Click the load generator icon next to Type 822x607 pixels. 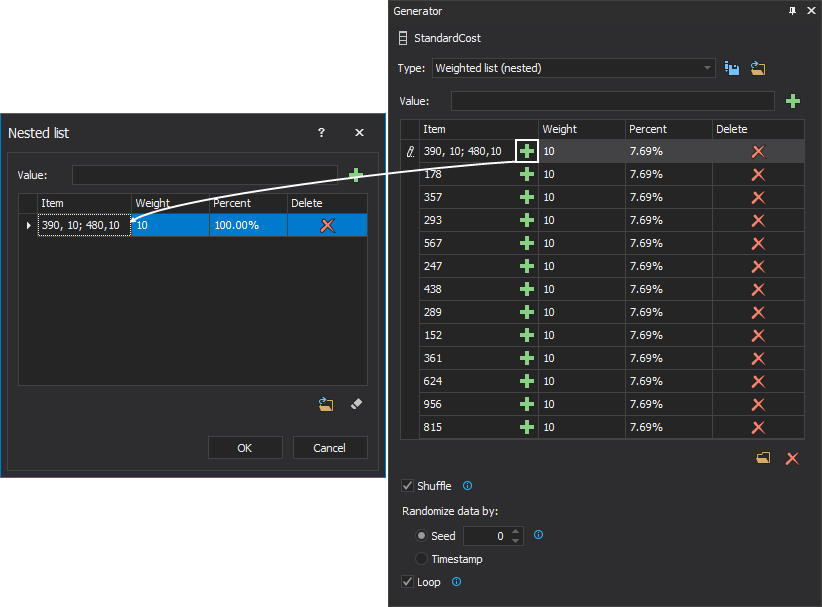[758, 68]
